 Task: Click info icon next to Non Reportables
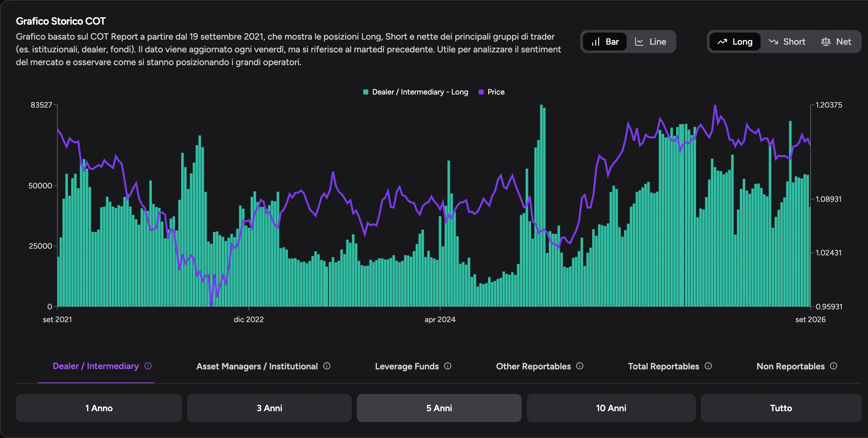[834, 366]
